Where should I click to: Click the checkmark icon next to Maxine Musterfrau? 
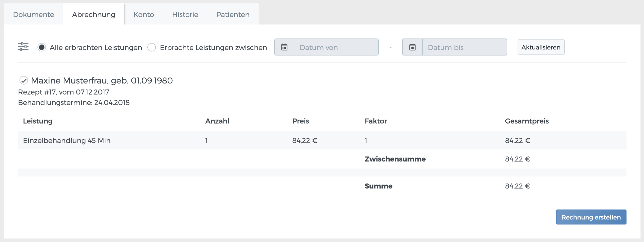23,80
